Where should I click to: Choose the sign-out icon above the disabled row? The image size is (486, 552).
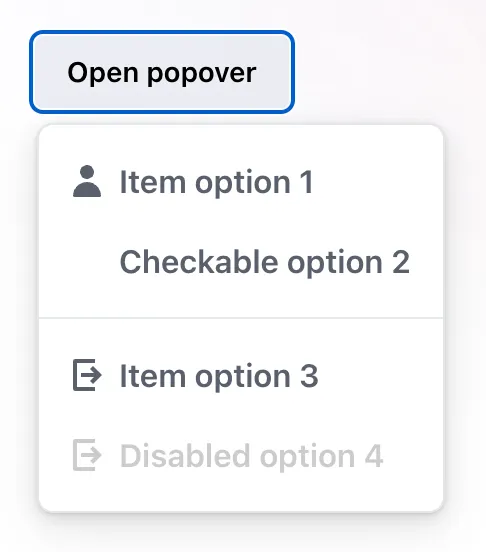coord(87,375)
